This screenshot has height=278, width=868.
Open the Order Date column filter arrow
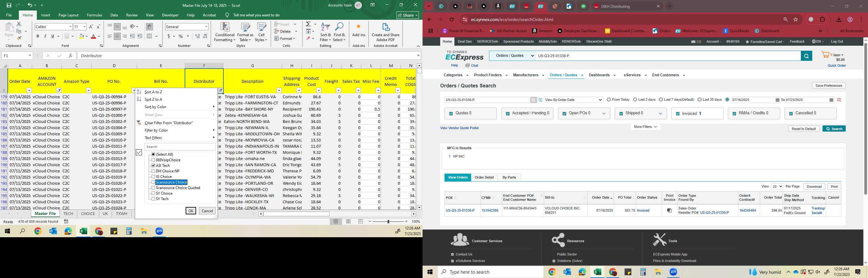(x=29, y=91)
